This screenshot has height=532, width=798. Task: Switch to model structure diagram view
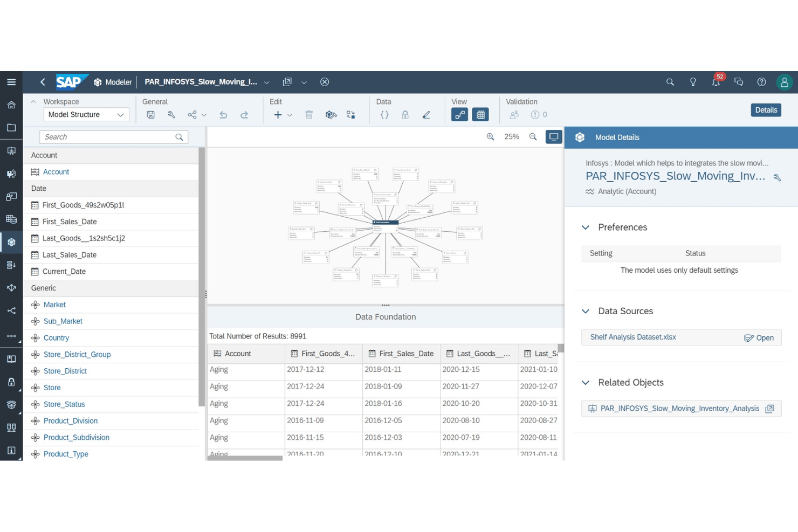[x=460, y=115]
